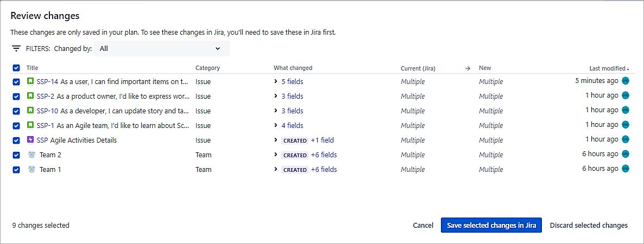The height and width of the screenshot is (244, 644).
Task: Expand the 4 fields changes for SSP-1
Action: (292, 125)
